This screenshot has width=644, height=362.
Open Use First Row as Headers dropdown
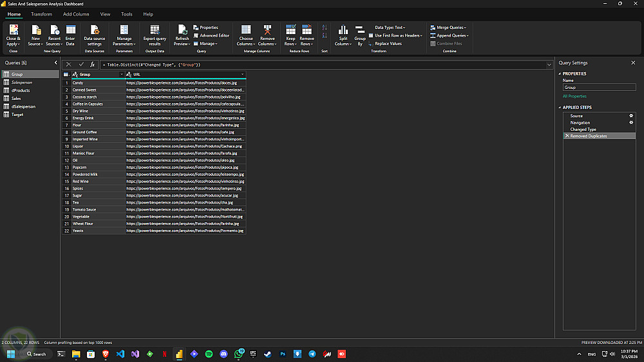(395, 35)
